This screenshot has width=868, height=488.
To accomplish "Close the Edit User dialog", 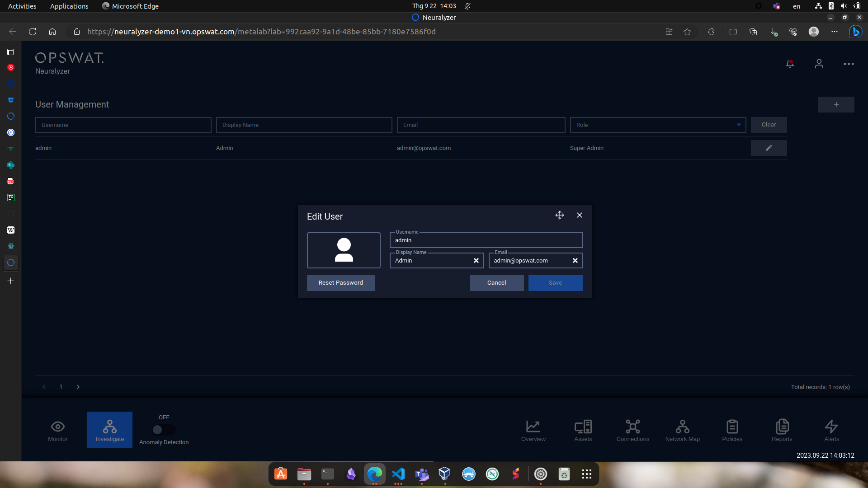I will pyautogui.click(x=580, y=215).
